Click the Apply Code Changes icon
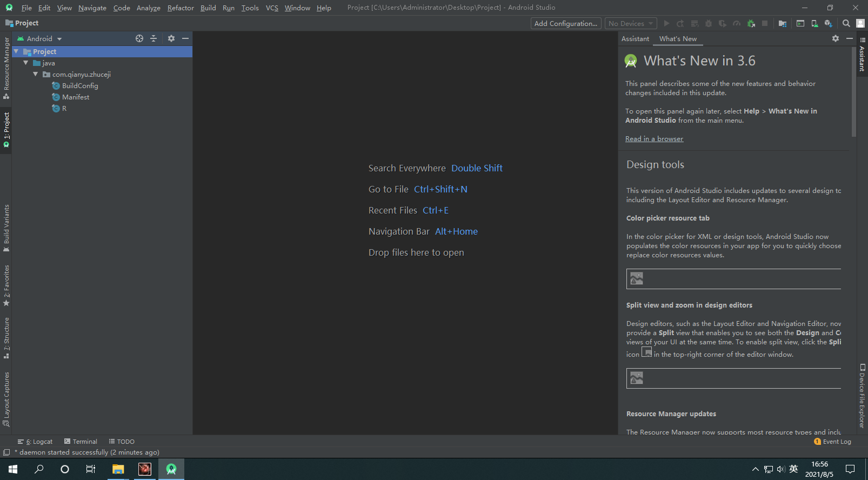The height and width of the screenshot is (480, 868). (695, 23)
